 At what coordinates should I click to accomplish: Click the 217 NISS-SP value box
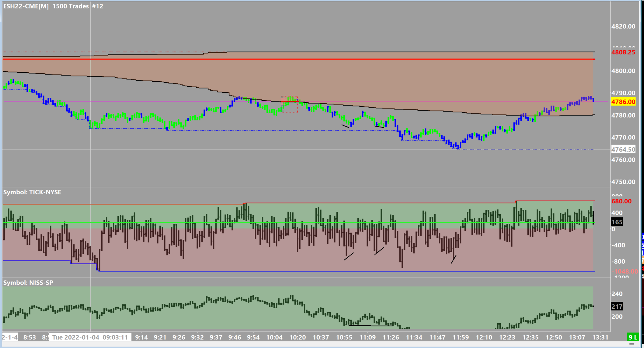pos(617,306)
